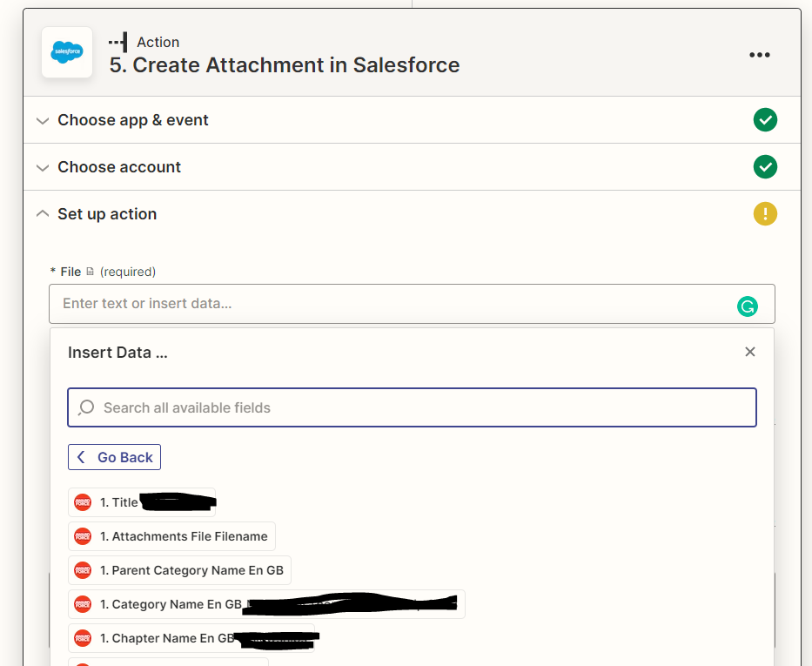
Task: Click the step title Create Attachment in Salesforce
Action: tap(285, 65)
